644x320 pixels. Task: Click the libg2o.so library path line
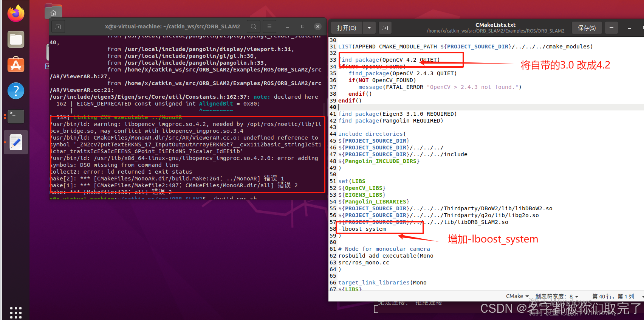point(438,215)
